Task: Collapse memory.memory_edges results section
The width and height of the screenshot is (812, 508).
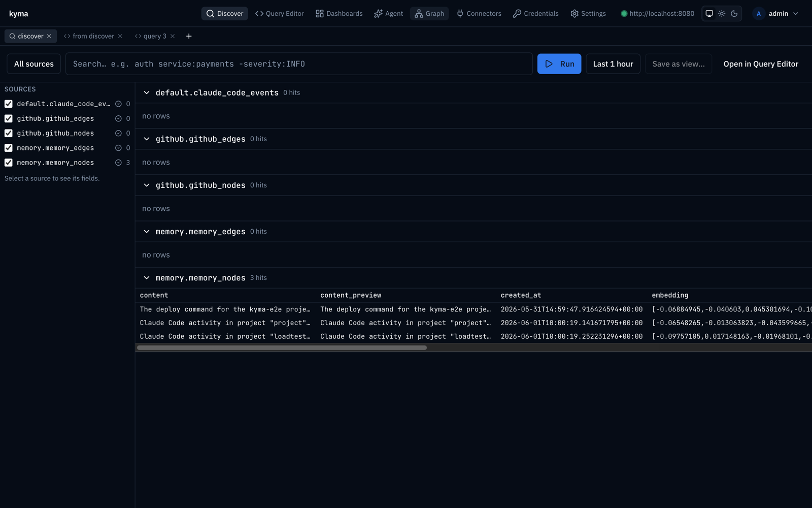Action: 147,232
